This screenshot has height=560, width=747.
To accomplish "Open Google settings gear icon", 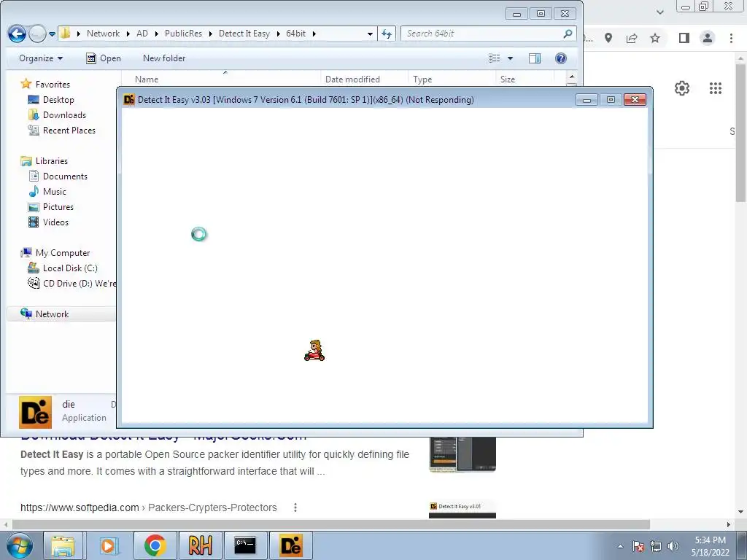I will [682, 88].
